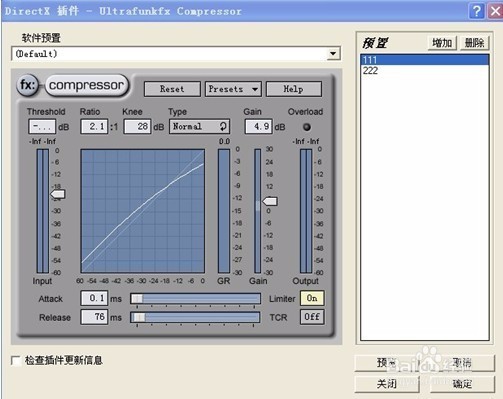
Task: Click the Reset button
Action: click(172, 89)
